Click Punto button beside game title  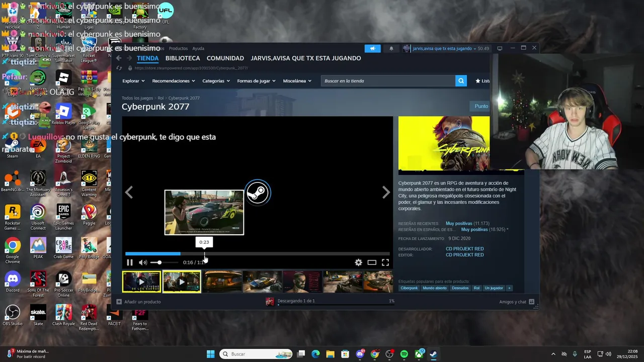click(x=481, y=106)
